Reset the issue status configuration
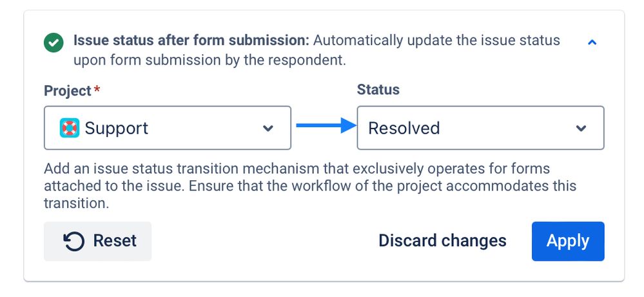Screen dimensions: 644x297 pos(98,241)
